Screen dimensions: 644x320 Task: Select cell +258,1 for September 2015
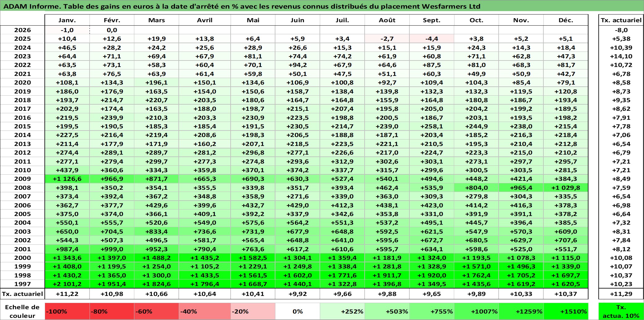point(432,126)
